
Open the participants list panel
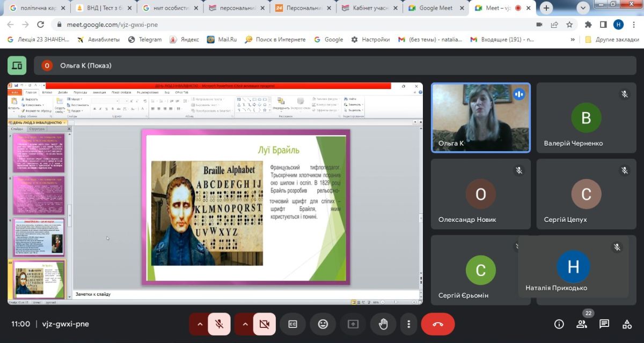point(582,324)
